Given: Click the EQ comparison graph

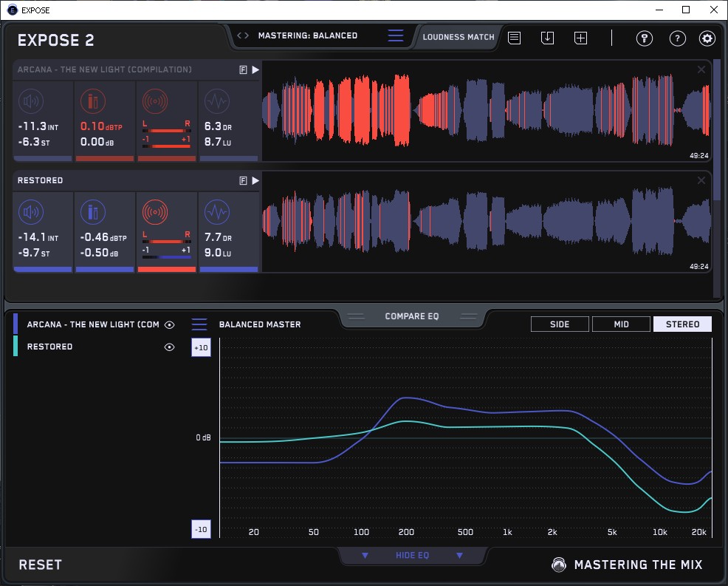Looking at the screenshot, I should [466, 437].
